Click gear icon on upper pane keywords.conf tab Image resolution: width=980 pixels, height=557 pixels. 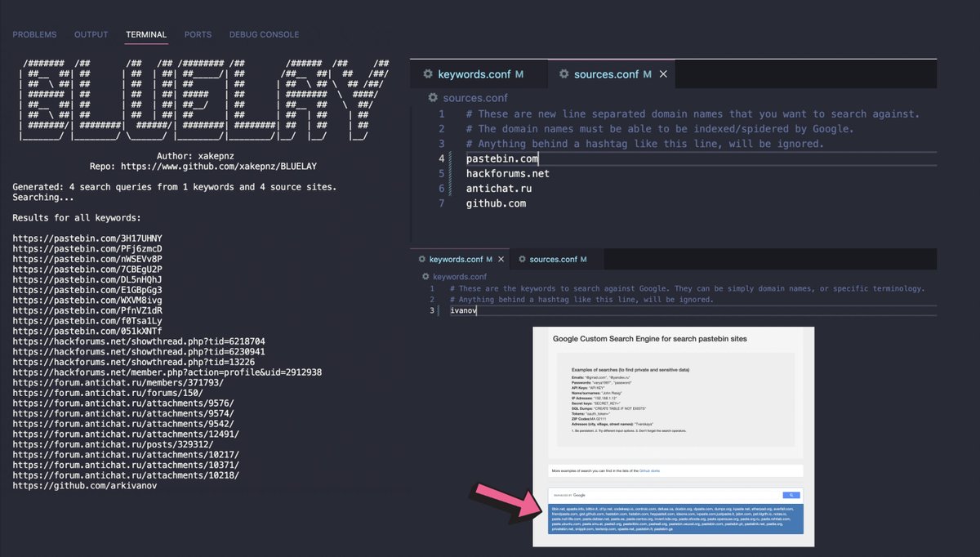point(428,74)
